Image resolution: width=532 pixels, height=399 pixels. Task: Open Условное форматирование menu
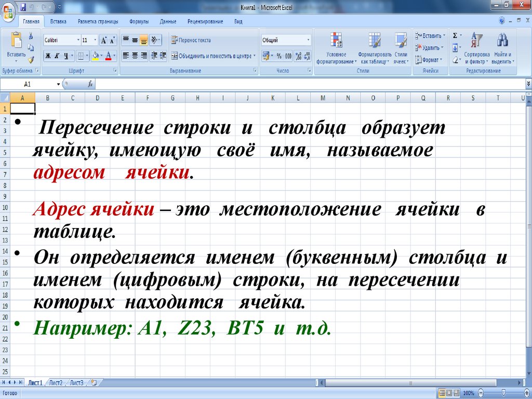click(336, 48)
